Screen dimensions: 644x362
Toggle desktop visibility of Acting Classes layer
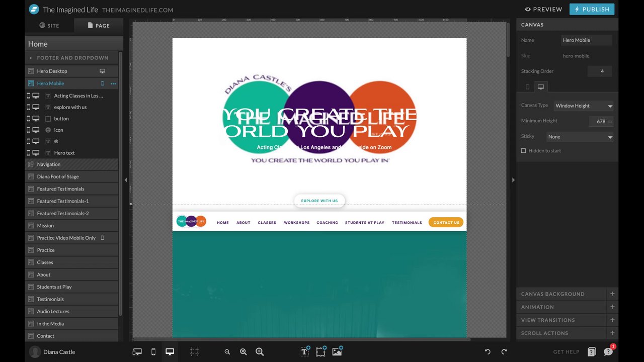36,96
